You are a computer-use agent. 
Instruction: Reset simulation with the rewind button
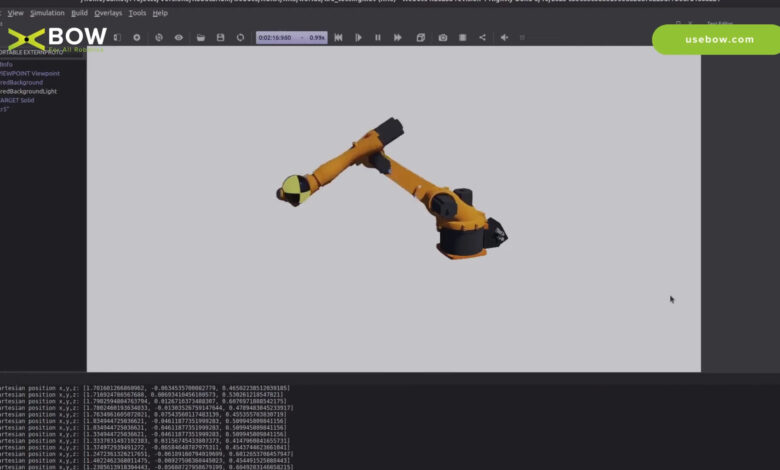(338, 37)
